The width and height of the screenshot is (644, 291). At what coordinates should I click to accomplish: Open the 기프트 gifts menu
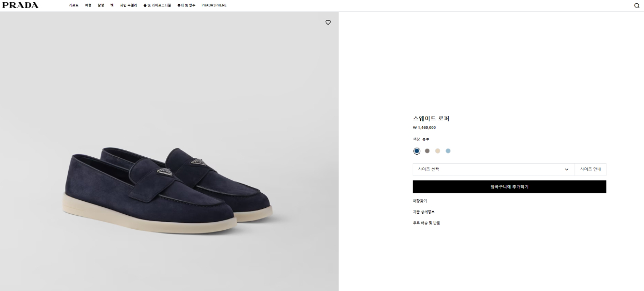pyautogui.click(x=74, y=5)
